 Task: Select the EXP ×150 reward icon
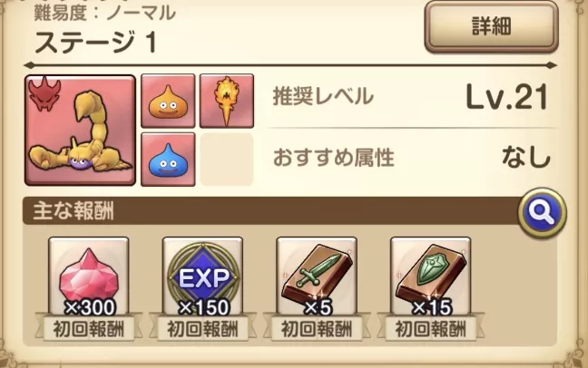pyautogui.click(x=203, y=276)
